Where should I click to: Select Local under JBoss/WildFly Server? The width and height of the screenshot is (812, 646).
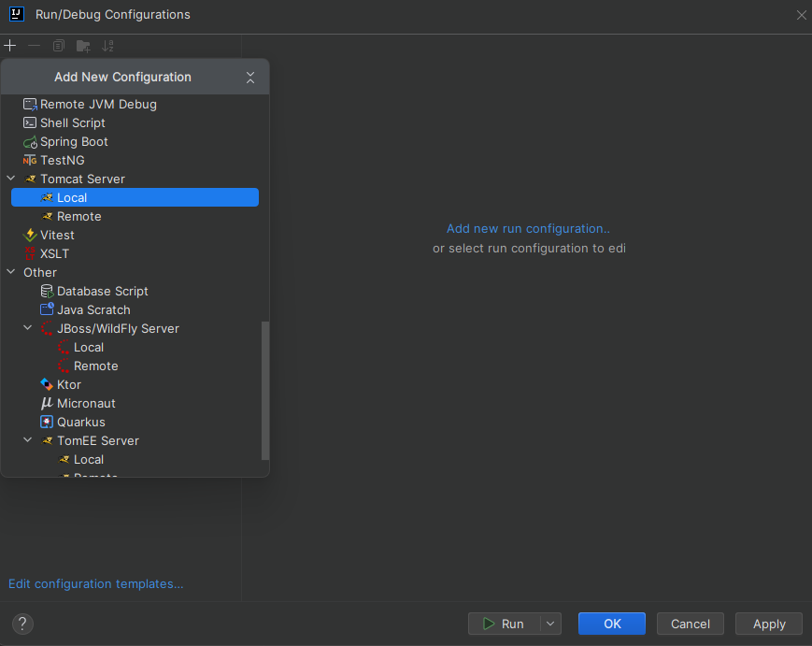89,347
